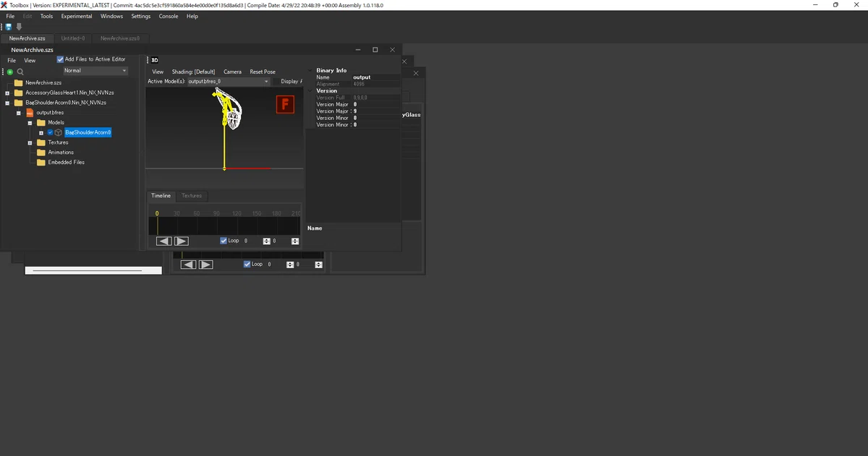Click the save icon in main toolbar
This screenshot has width=868, height=456.
click(9, 27)
